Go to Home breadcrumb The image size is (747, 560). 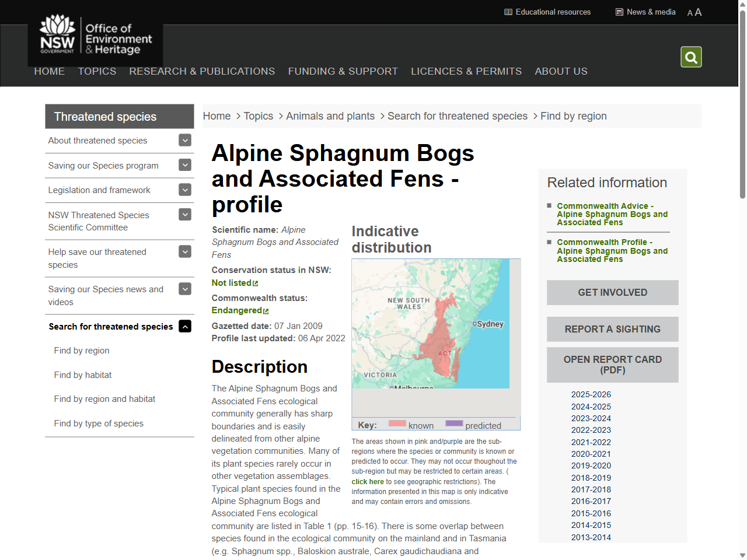217,116
